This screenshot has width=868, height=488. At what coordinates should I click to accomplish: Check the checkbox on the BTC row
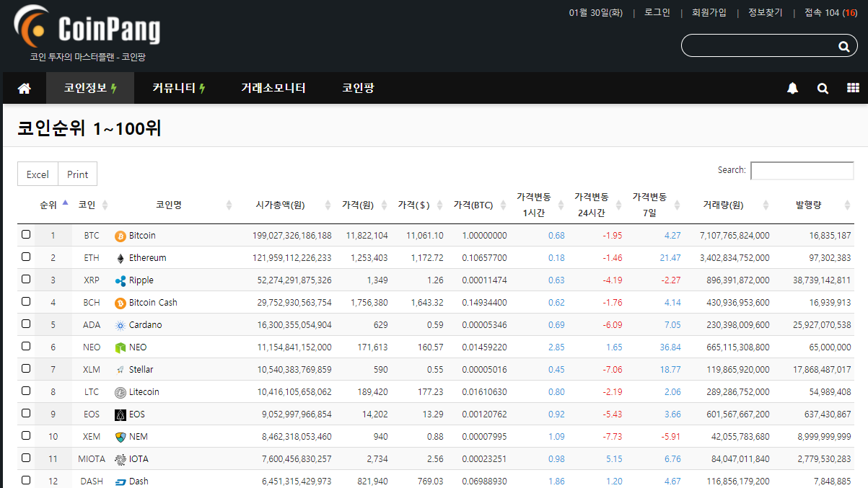[26, 235]
